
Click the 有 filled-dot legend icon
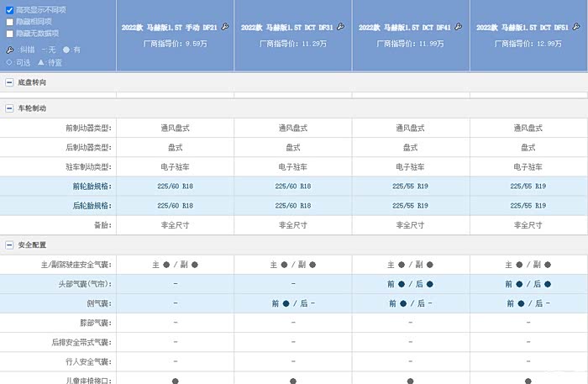(x=66, y=50)
